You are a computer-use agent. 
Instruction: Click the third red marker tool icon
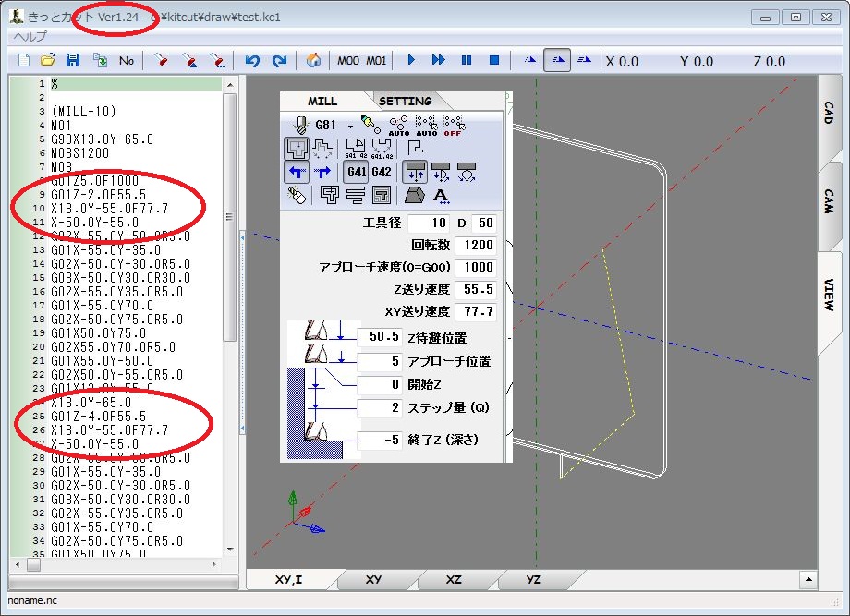pyautogui.click(x=217, y=60)
